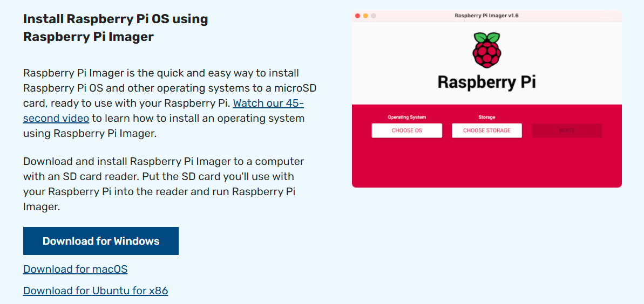Click the Download for Windows button
The height and width of the screenshot is (304, 644).
point(101,241)
